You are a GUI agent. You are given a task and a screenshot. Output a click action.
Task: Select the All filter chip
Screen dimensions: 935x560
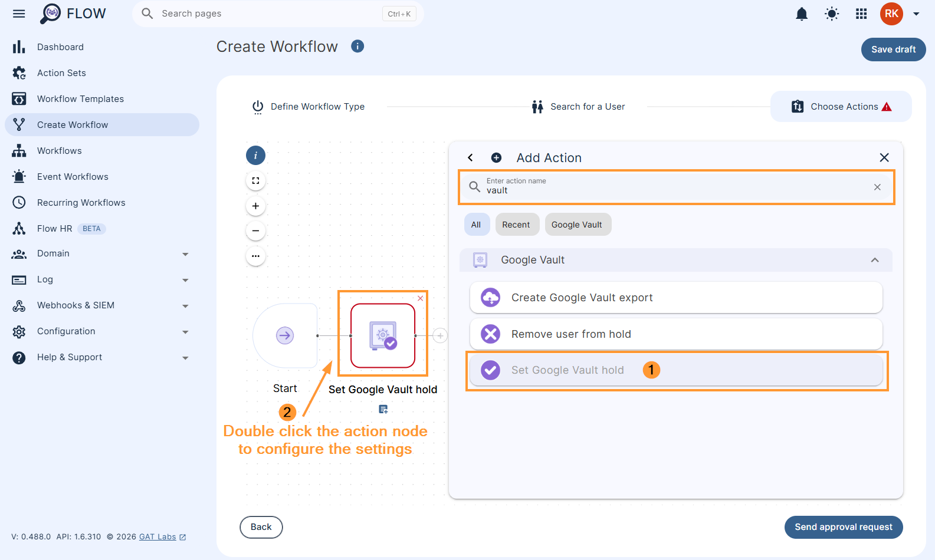tap(476, 225)
